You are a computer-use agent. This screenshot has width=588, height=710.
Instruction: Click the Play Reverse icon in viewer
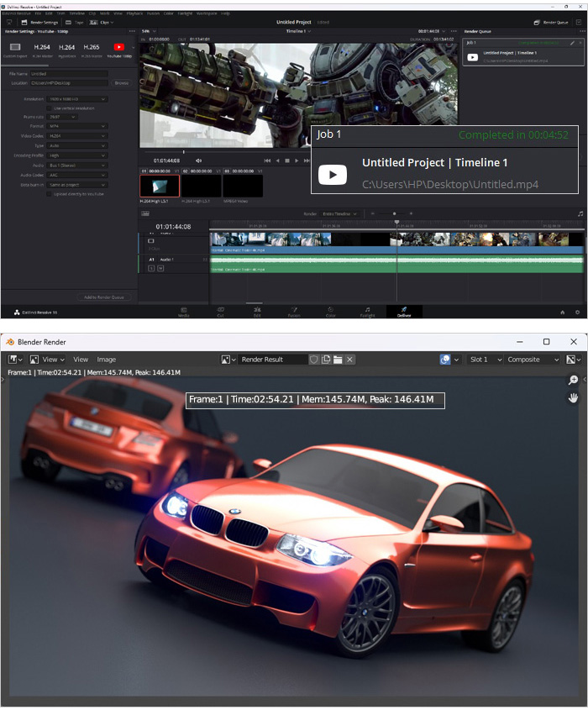277,160
